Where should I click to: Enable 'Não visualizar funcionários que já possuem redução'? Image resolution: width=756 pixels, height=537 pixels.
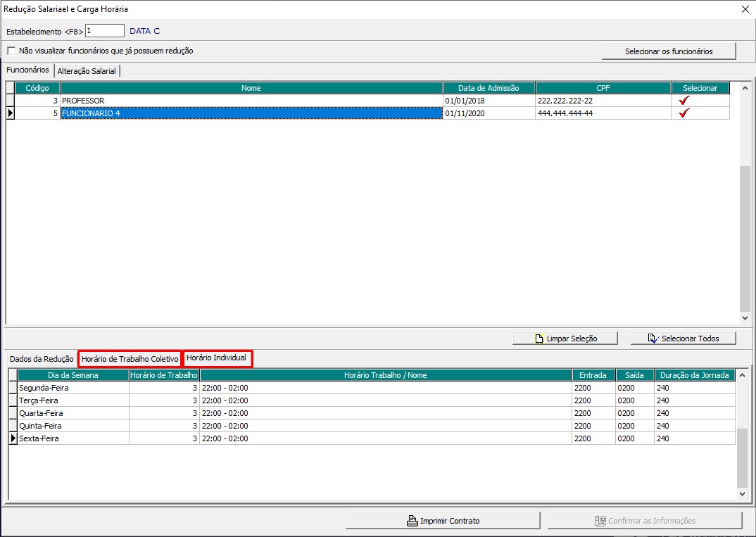click(11, 51)
